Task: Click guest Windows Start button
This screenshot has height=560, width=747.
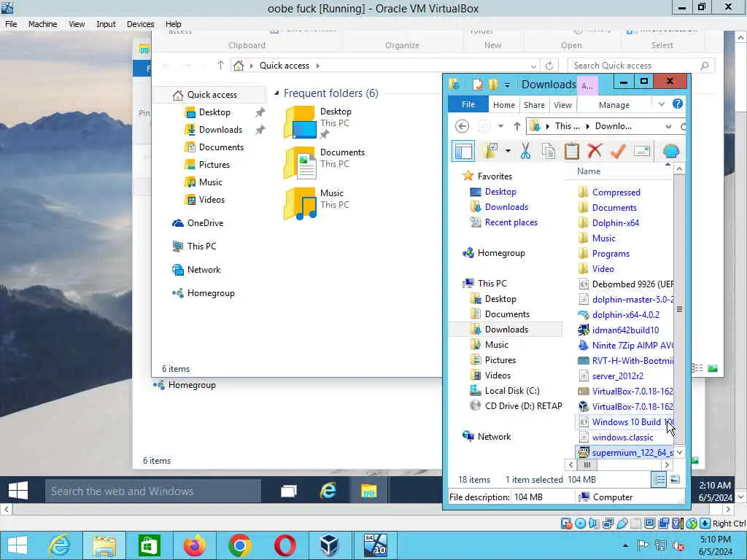Action: click(x=18, y=491)
